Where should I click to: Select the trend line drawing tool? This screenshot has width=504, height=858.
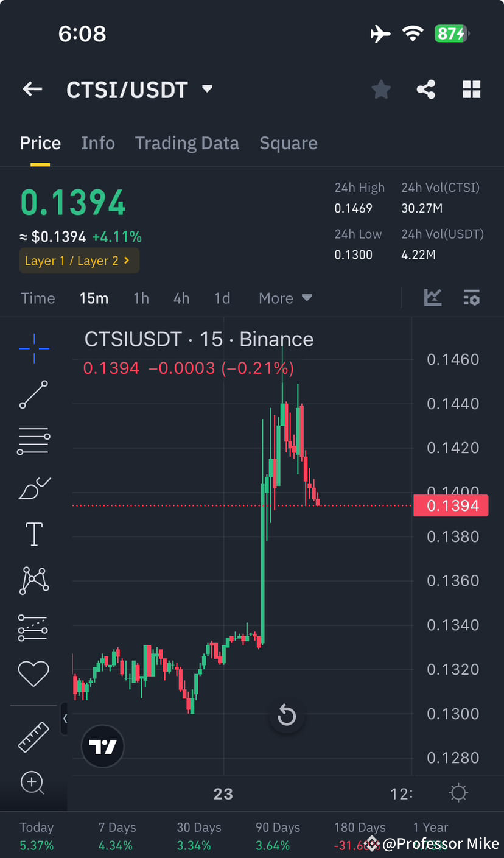tap(33, 395)
